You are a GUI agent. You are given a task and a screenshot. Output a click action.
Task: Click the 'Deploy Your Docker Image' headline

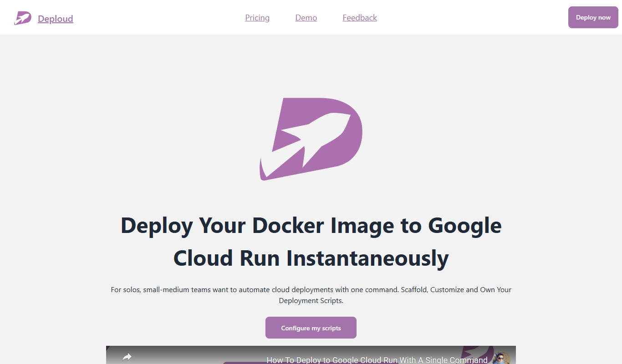[x=311, y=242]
